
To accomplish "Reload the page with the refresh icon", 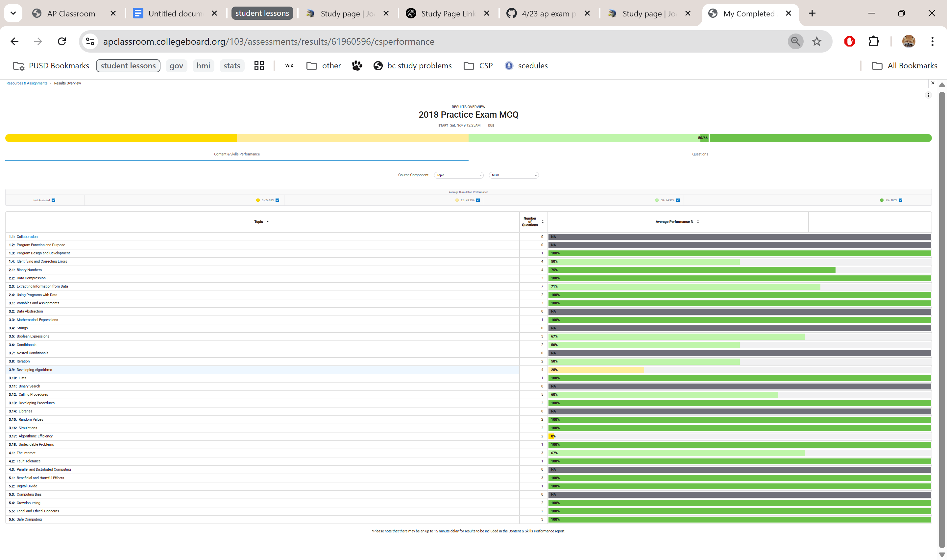I will [62, 41].
